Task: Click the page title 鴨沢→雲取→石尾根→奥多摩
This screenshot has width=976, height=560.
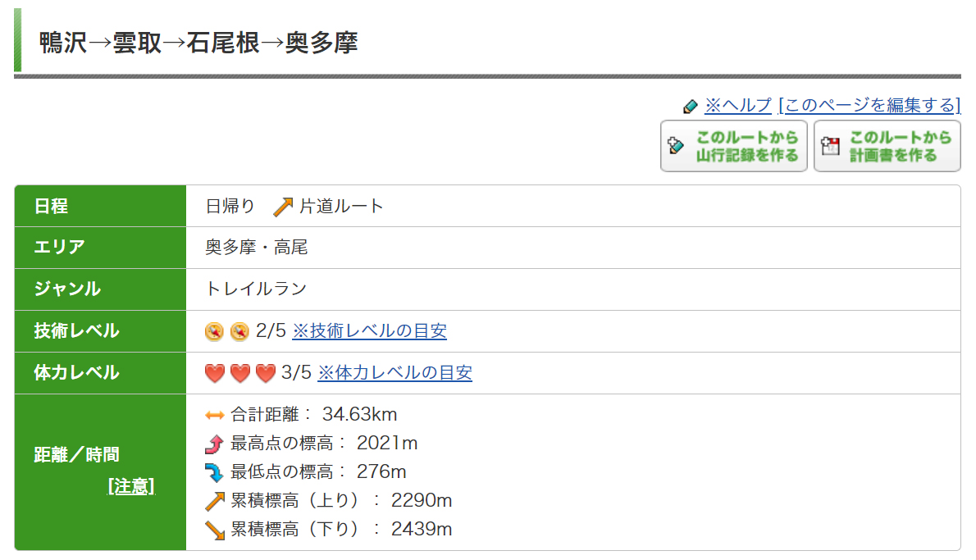Action: point(198,43)
